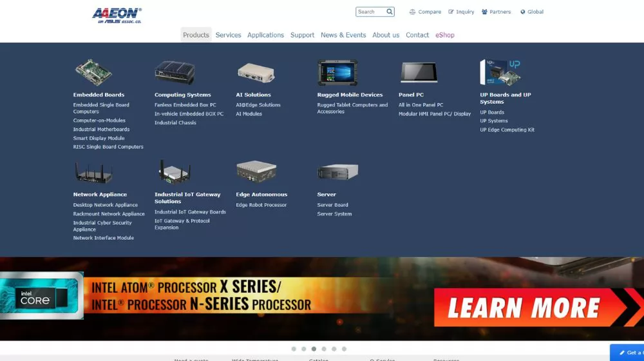Open the AI Solutions product image
This screenshot has height=361, width=644.
click(256, 72)
